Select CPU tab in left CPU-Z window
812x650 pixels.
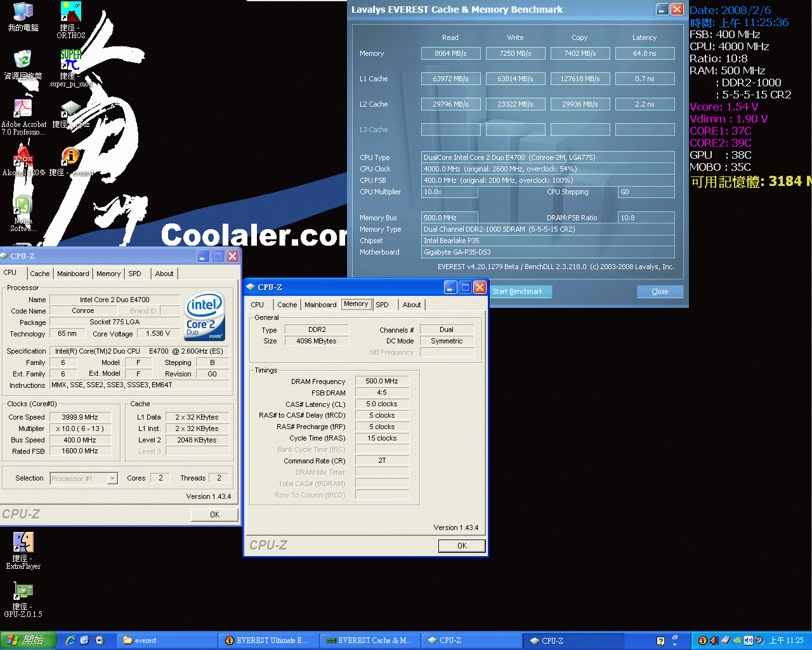pyautogui.click(x=10, y=272)
